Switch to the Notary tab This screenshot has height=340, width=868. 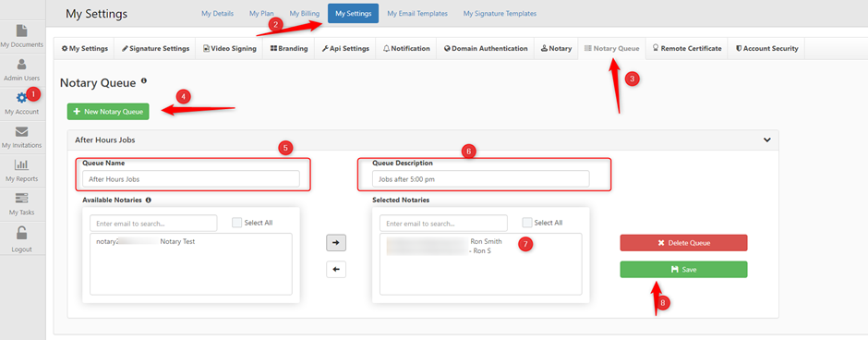click(556, 49)
